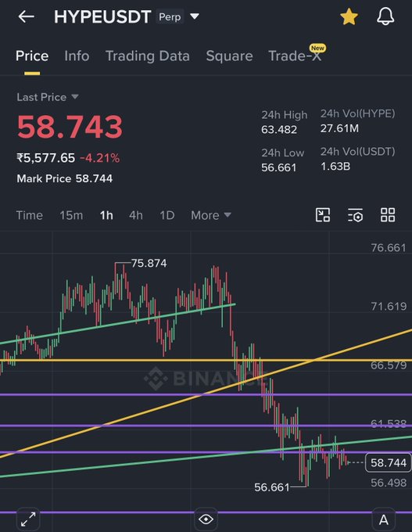This screenshot has width=412, height=532.
Task: Open the drawing tools icon
Action: pos(322,215)
